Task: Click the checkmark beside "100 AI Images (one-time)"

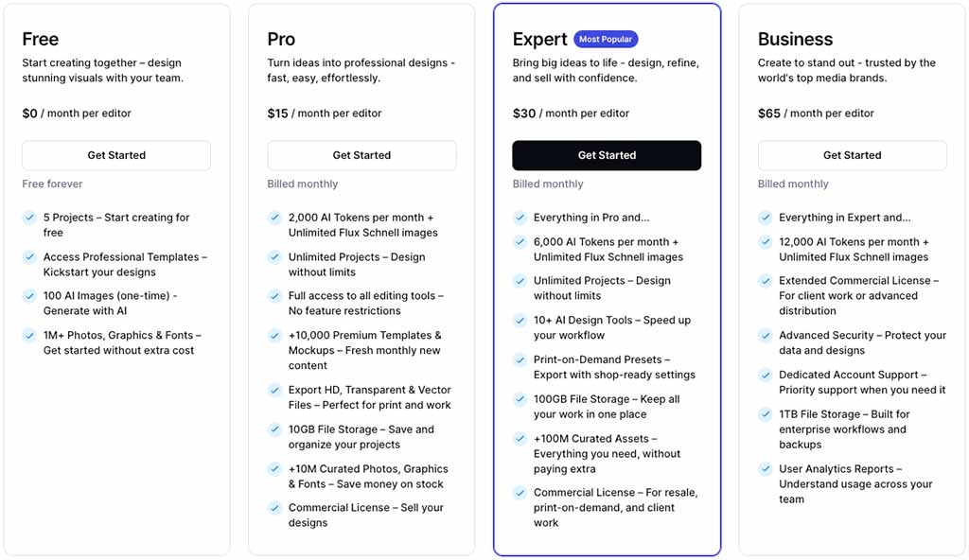Action: (29, 296)
